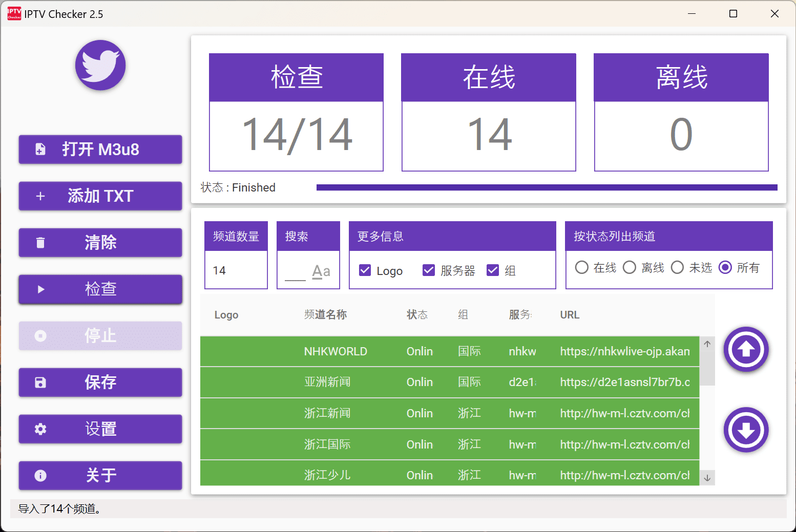Click the trash icon on 清除 button

point(40,243)
